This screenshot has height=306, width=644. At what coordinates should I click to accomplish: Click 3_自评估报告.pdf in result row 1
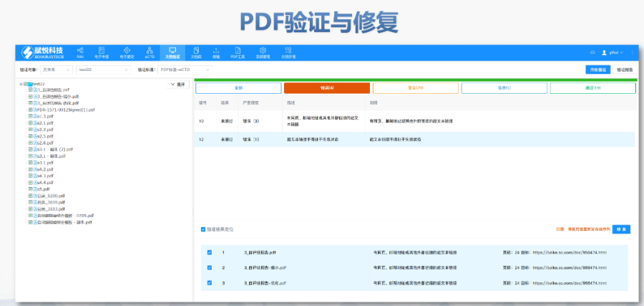coord(260,252)
